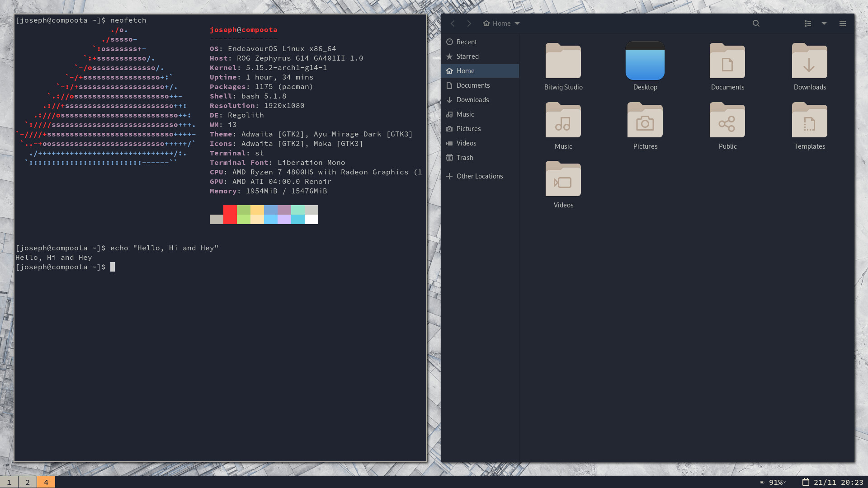The image size is (868, 488).
Task: Select the Documents folder icon in grid
Action: pos(727,61)
